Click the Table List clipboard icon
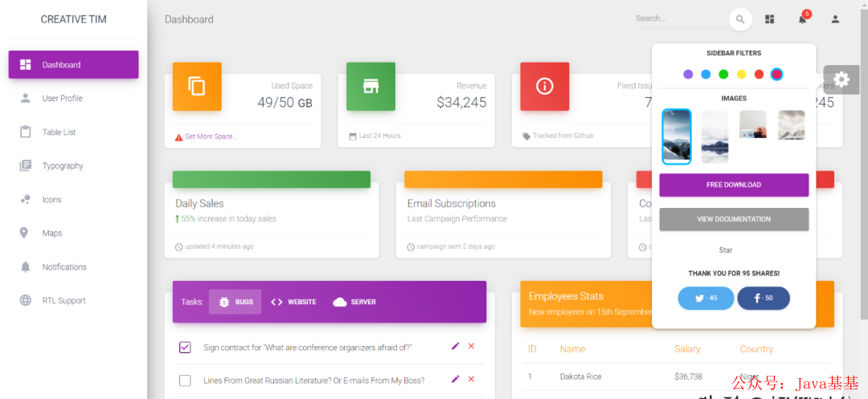This screenshot has width=868, height=399. (x=26, y=132)
